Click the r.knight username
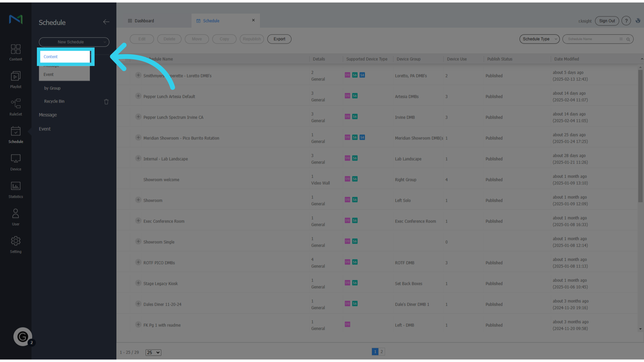This screenshot has width=644, height=362. pos(585,21)
